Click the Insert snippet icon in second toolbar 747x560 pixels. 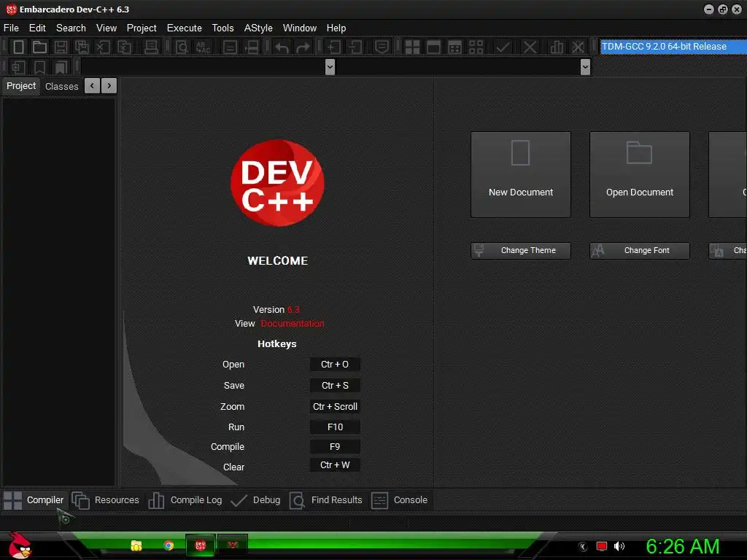point(18,67)
